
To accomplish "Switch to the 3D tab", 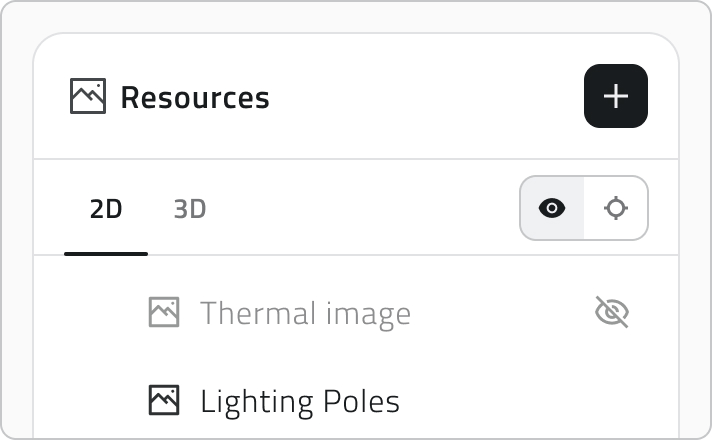I will (x=190, y=209).
